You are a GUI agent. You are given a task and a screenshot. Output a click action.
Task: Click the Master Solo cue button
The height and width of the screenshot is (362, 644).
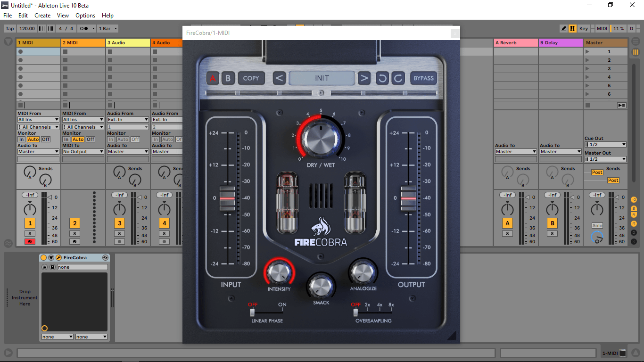597,226
